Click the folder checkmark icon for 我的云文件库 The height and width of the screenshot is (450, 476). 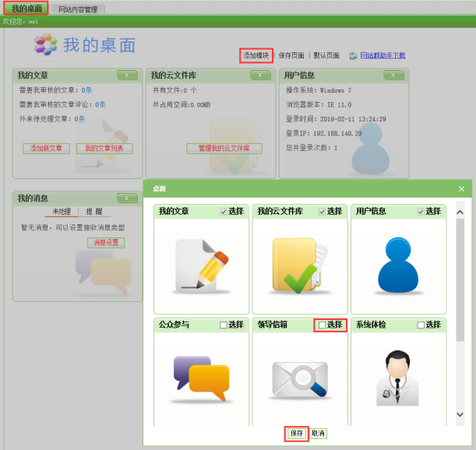[300, 264]
